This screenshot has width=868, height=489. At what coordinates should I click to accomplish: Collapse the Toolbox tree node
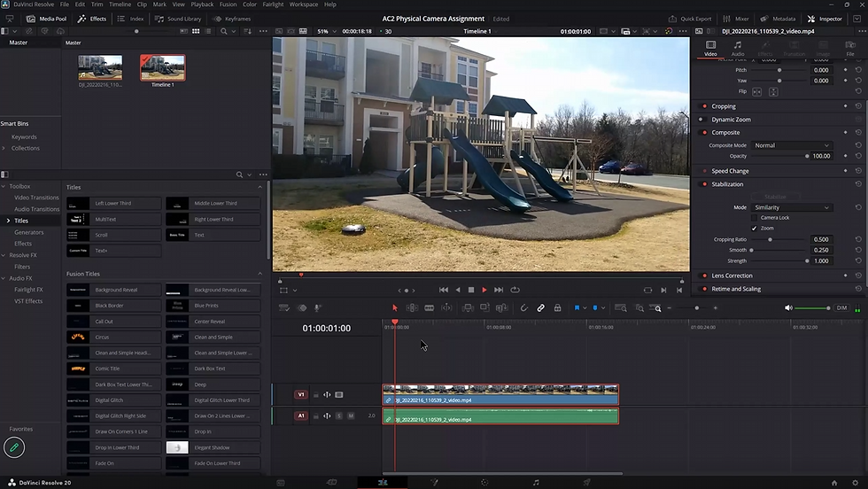coord(4,187)
